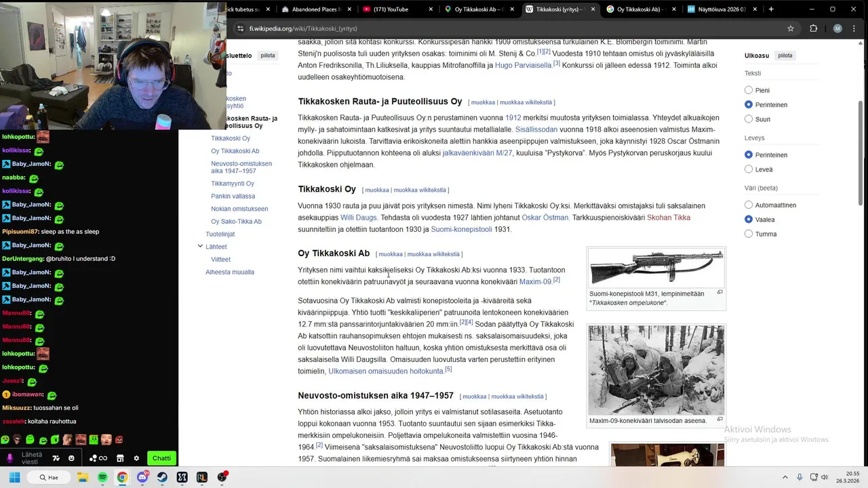Jump to Tikkakoski Oy in contents
The height and width of the screenshot is (488, 868).
click(231, 138)
